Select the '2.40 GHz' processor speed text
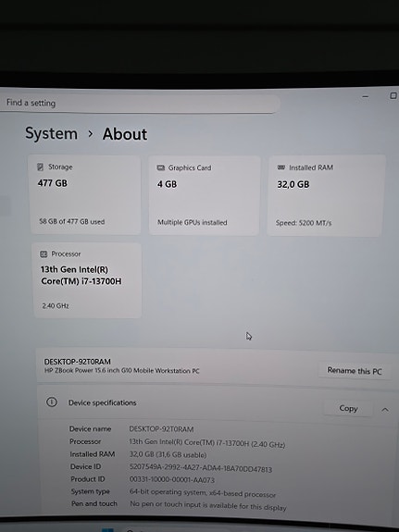 coord(56,305)
